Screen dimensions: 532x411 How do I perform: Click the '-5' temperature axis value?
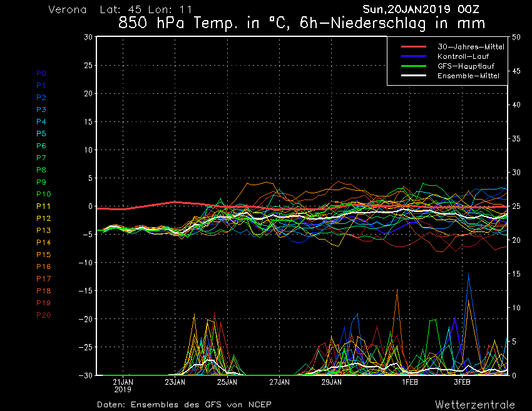click(x=88, y=235)
